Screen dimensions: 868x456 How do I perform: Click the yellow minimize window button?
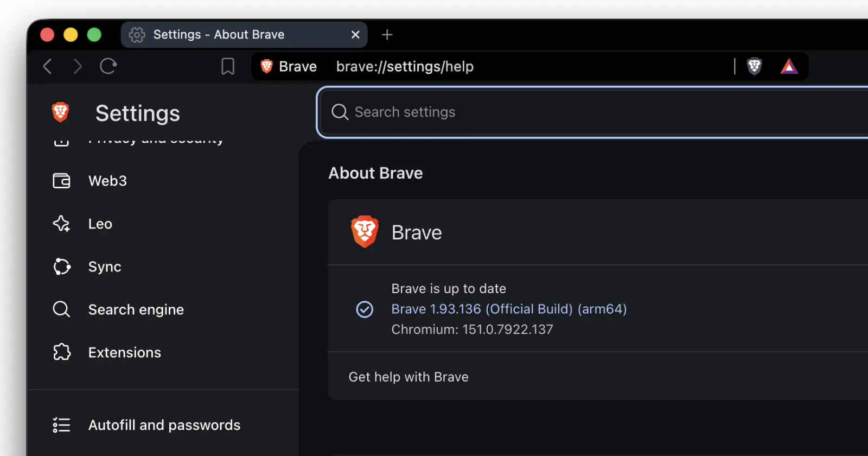(71, 35)
